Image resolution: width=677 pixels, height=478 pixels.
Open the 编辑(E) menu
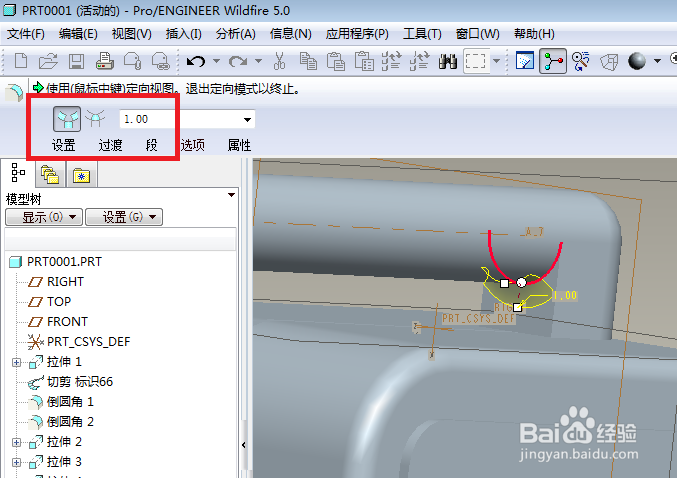[x=78, y=34]
